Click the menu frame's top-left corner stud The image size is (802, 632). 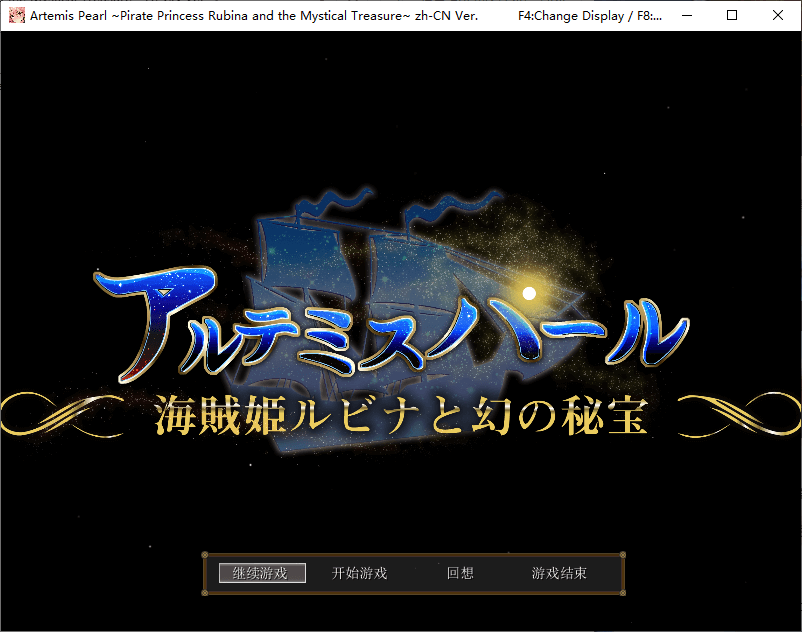click(205, 554)
